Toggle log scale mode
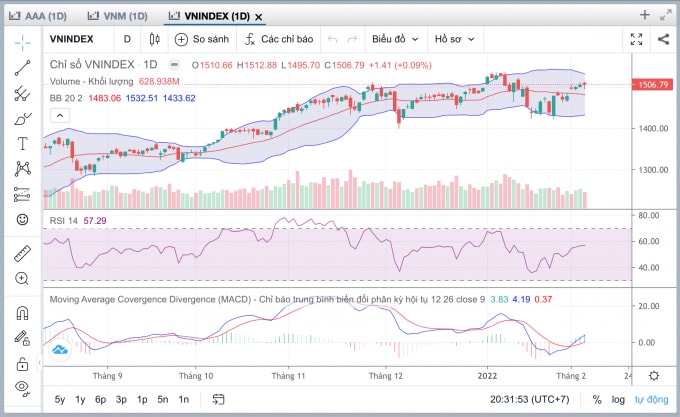The width and height of the screenshot is (680, 417). 618,399
